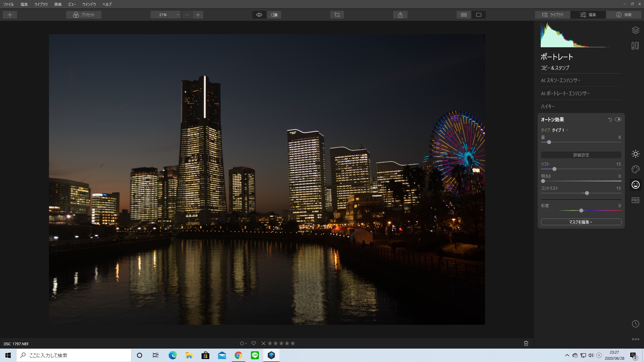Expand the タイプ 1 type dropdown
This screenshot has width=644, height=362.
[560, 130]
